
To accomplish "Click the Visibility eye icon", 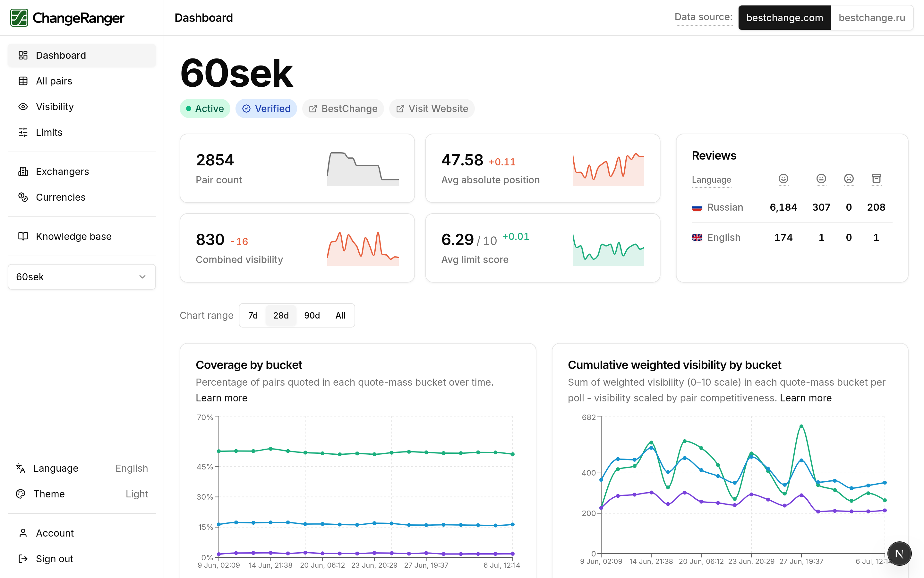I will (23, 107).
